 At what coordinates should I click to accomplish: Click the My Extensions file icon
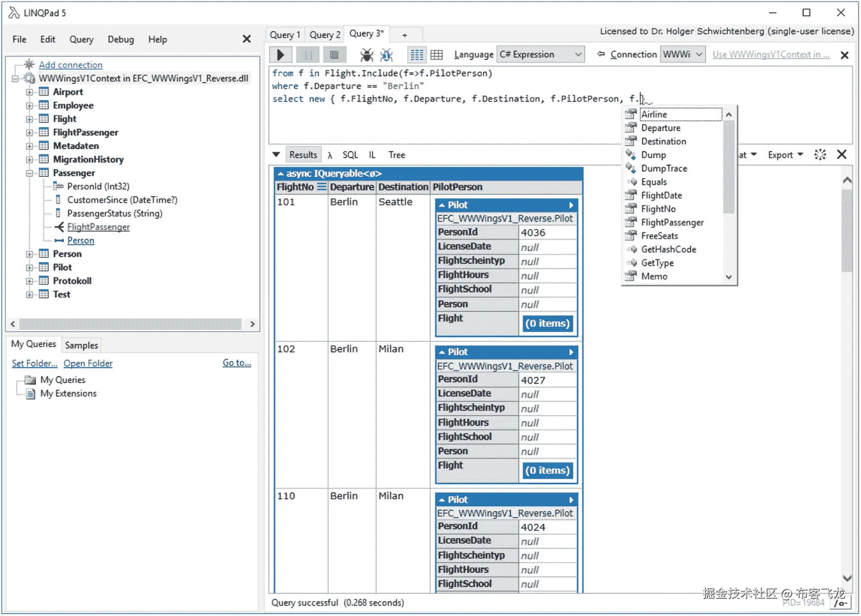[31, 394]
